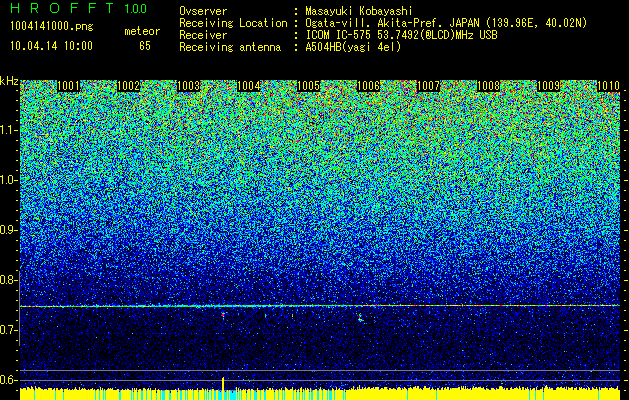Click the Ogata-vill. Akita-Pref. JAPAN location text
The image size is (629, 400).
click(446, 23)
